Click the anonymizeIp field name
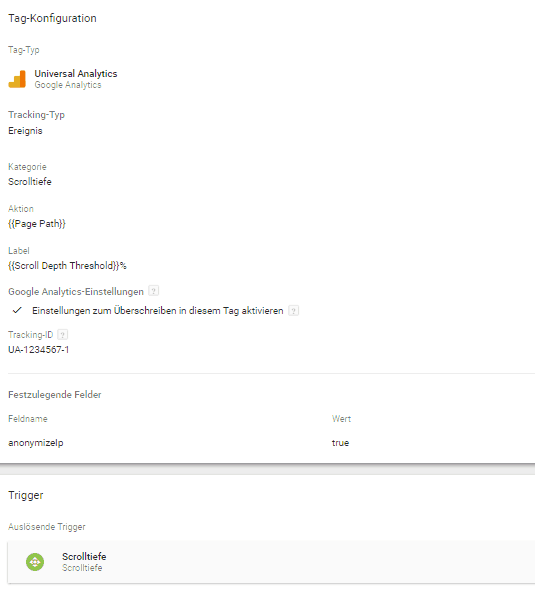 pos(36,443)
